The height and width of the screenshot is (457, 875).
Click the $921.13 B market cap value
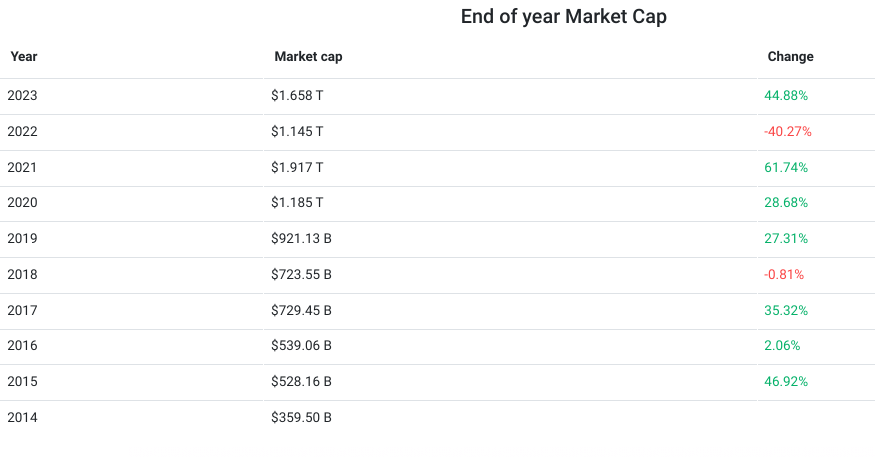[301, 239]
